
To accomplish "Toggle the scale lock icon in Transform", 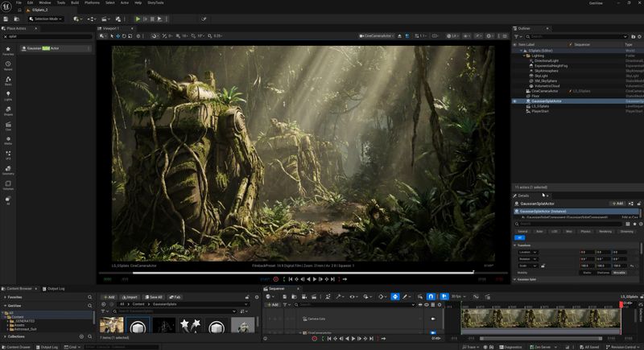I will coord(543,266).
